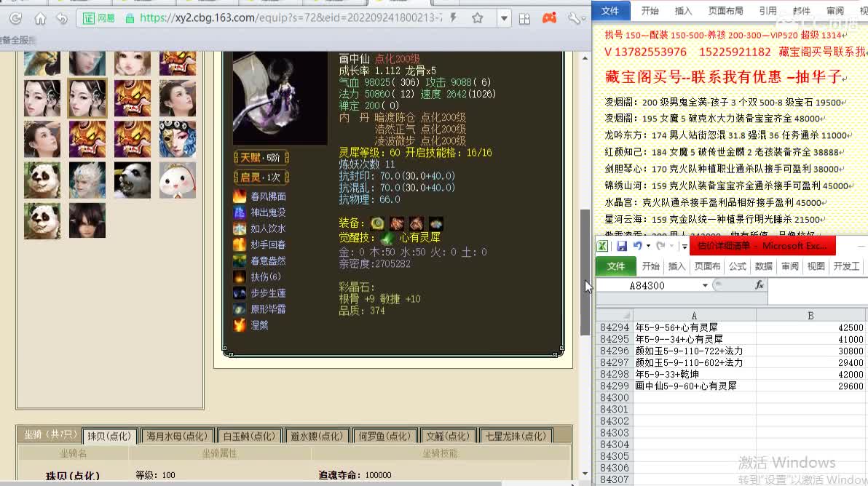Click the page scroll-down arrow

(585, 474)
